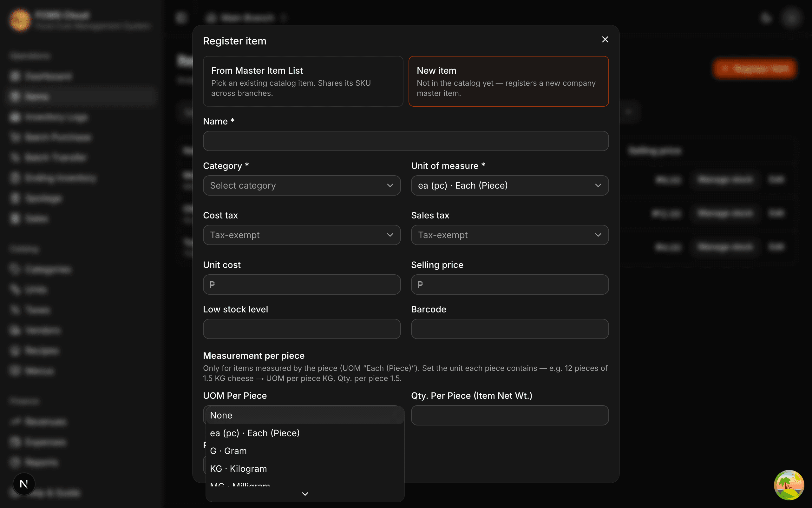Focus the Name input field
Image resolution: width=812 pixels, height=508 pixels.
tap(406, 141)
